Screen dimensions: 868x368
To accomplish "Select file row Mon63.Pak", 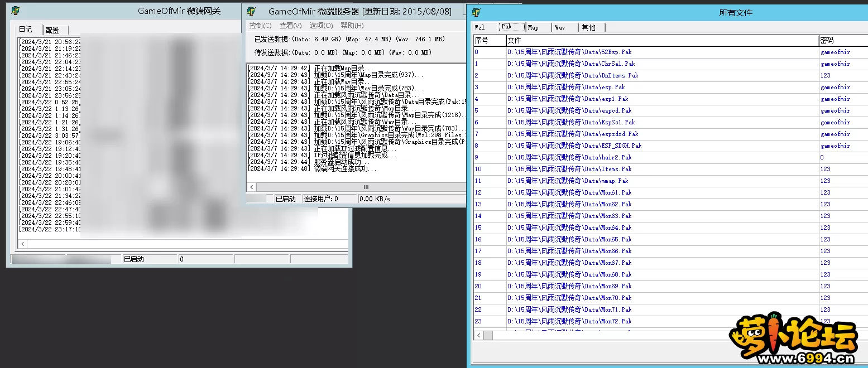I will click(670, 216).
